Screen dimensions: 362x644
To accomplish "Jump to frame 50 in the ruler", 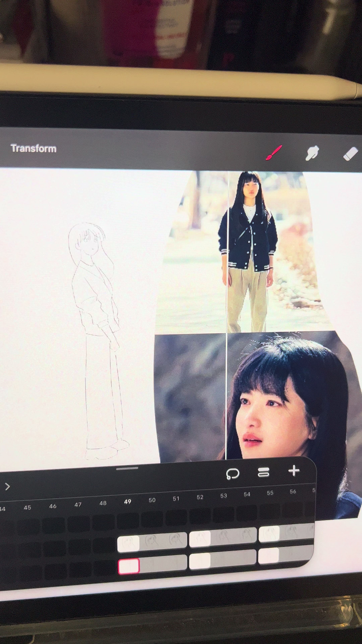I will [152, 500].
